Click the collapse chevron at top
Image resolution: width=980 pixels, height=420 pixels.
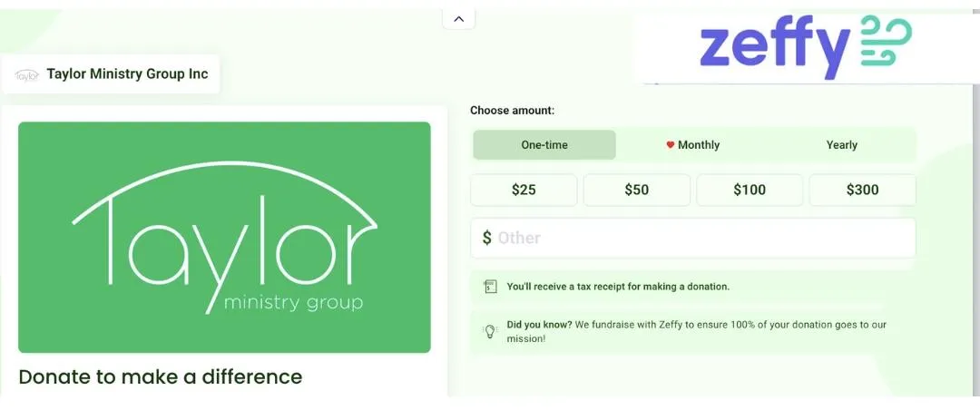pos(459,19)
